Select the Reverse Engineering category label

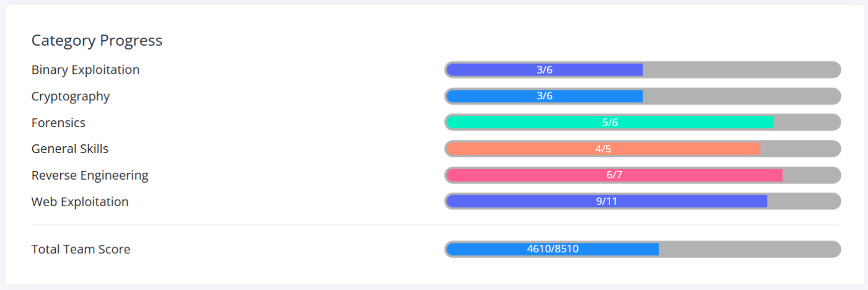tap(90, 175)
